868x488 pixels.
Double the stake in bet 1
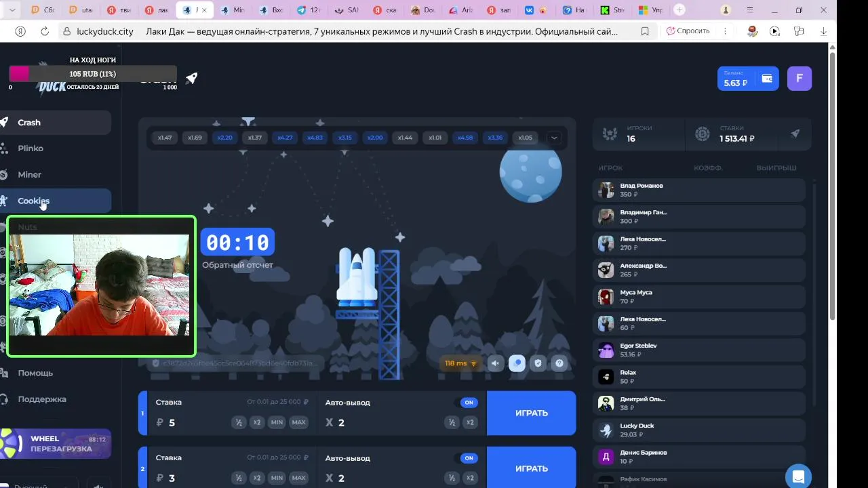point(257,422)
